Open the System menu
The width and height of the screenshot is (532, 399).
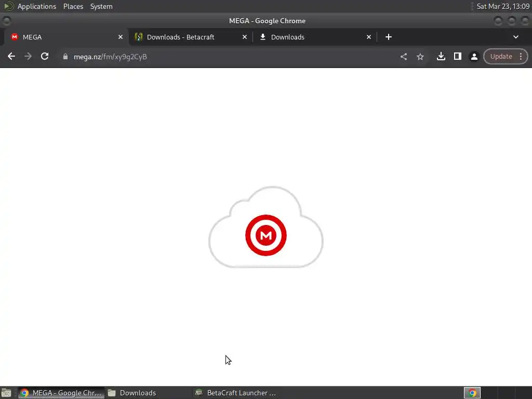(101, 6)
